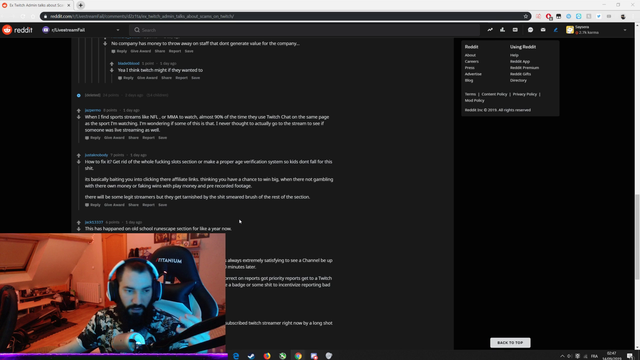
Task: Close the Ex Twitch Admin browser tab
Action: [69, 5]
